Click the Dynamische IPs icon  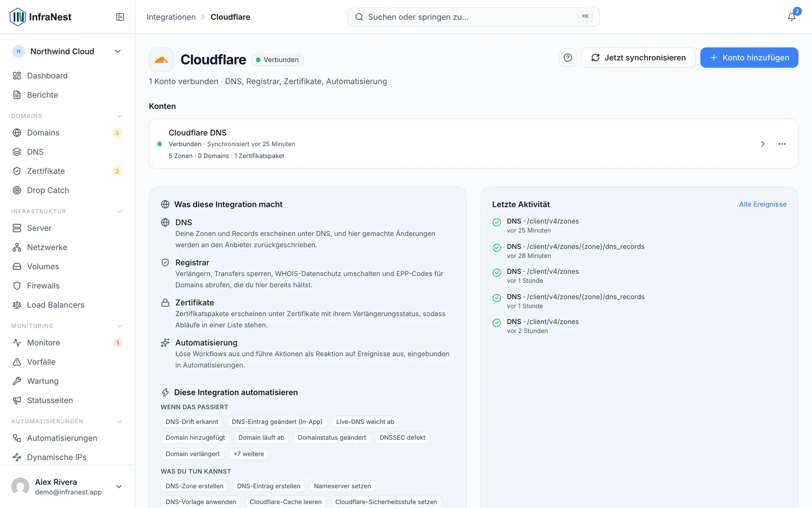pyautogui.click(x=17, y=457)
